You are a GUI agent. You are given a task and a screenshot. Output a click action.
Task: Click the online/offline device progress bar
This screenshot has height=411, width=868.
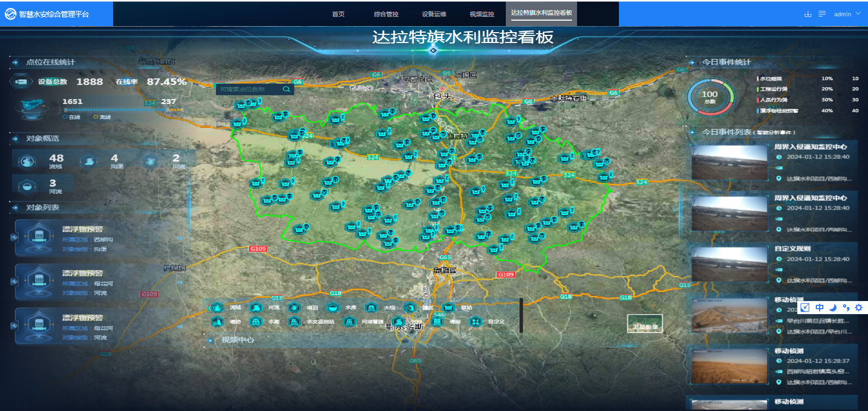coord(123,109)
